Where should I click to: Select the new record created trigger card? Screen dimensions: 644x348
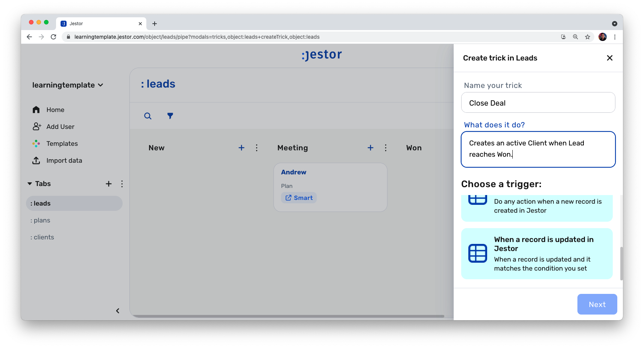pos(537,208)
